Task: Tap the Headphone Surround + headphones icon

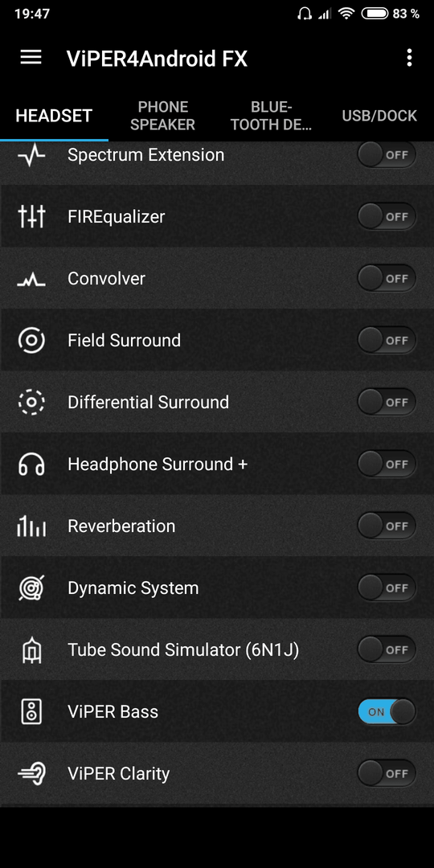Action: (31, 464)
